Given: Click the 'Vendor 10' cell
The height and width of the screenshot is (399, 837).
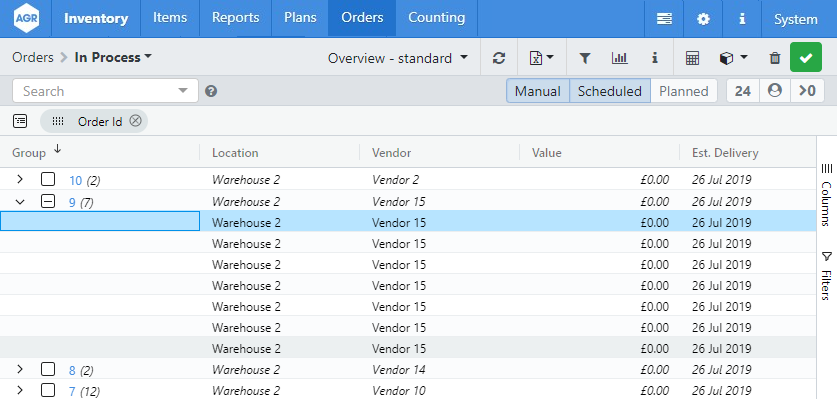Looking at the screenshot, I should pos(439,390).
